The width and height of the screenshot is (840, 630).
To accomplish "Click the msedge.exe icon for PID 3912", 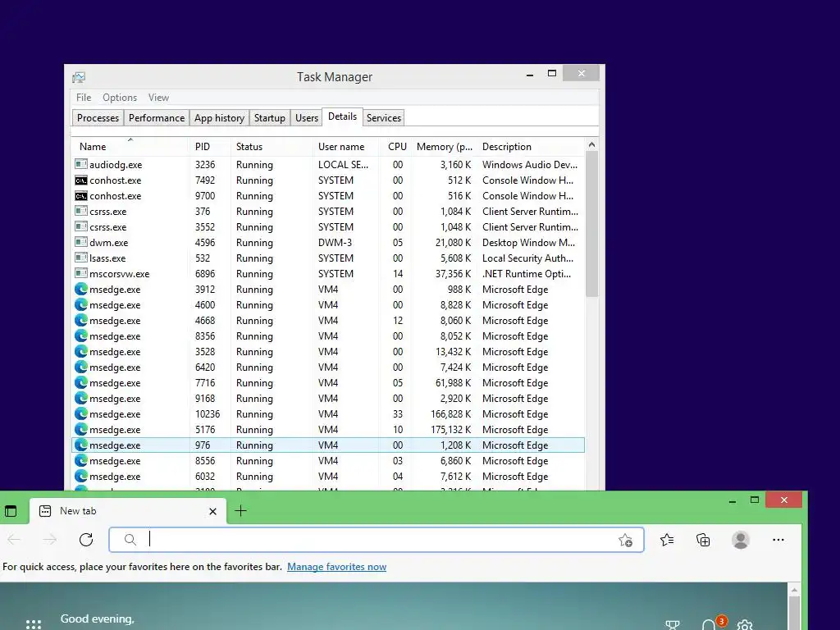I will click(x=81, y=290).
